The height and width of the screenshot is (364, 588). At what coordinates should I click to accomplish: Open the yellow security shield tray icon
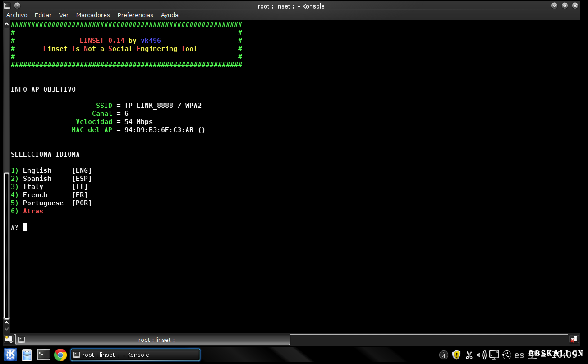456,355
